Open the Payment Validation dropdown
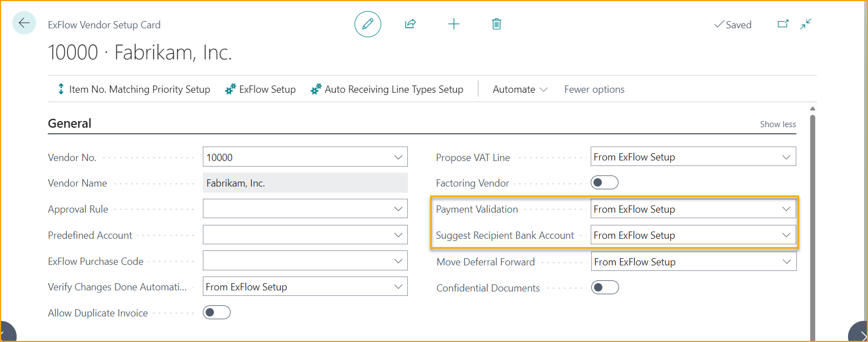 click(786, 208)
